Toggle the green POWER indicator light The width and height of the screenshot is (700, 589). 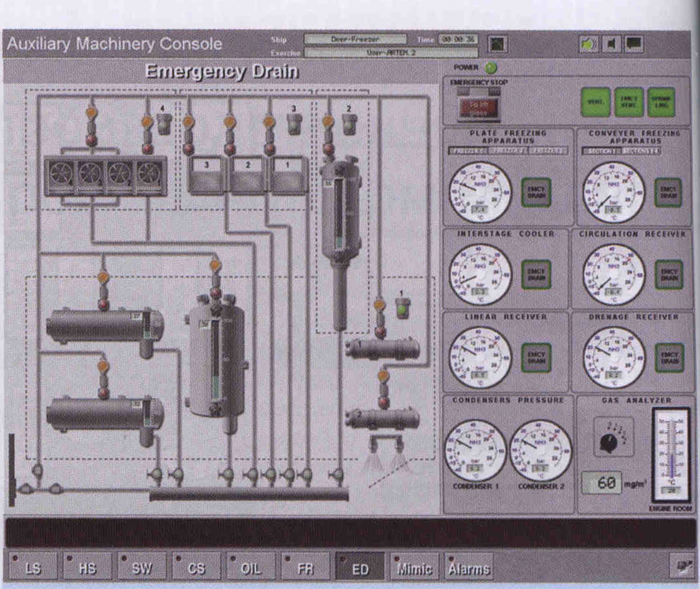coord(491,68)
